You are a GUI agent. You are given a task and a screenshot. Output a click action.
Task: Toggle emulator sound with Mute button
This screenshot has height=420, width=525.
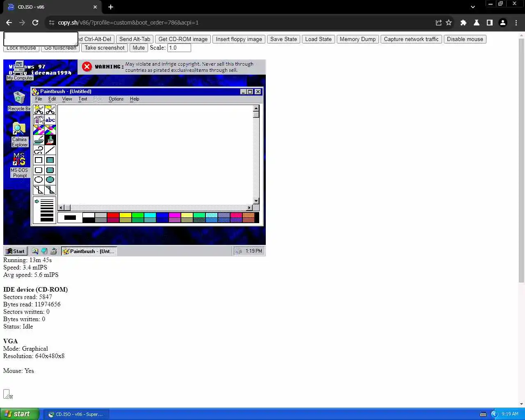pyautogui.click(x=139, y=48)
